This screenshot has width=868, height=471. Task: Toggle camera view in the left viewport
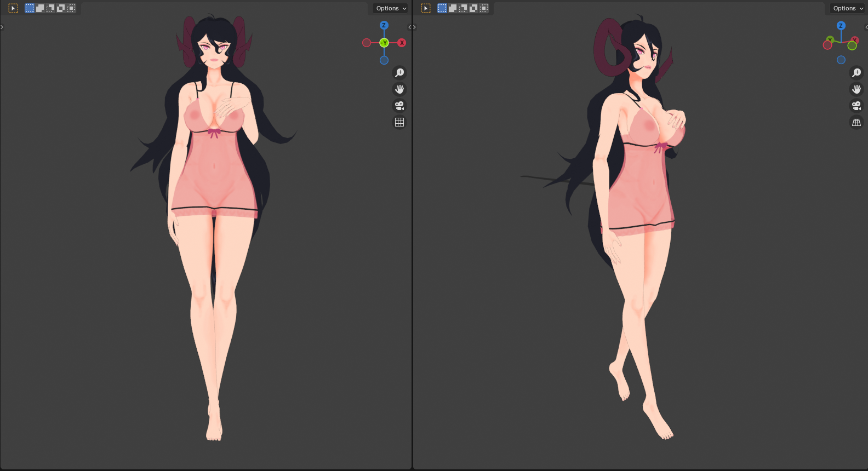[399, 106]
